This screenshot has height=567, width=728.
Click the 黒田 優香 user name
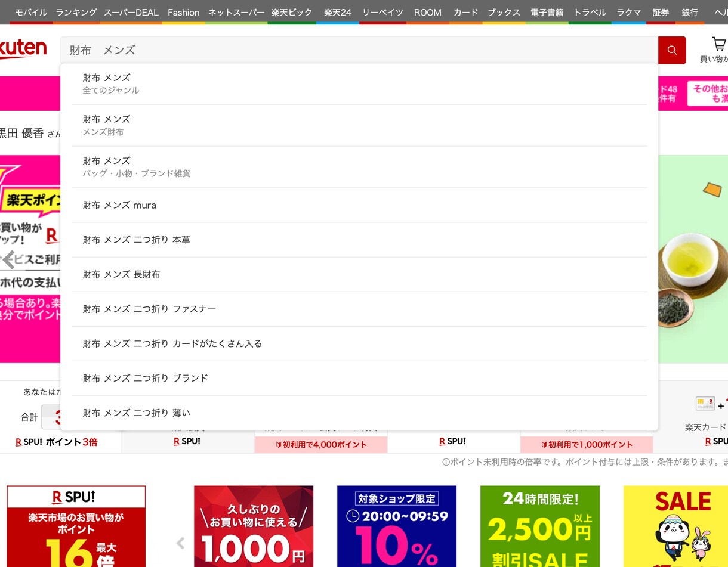coord(22,133)
